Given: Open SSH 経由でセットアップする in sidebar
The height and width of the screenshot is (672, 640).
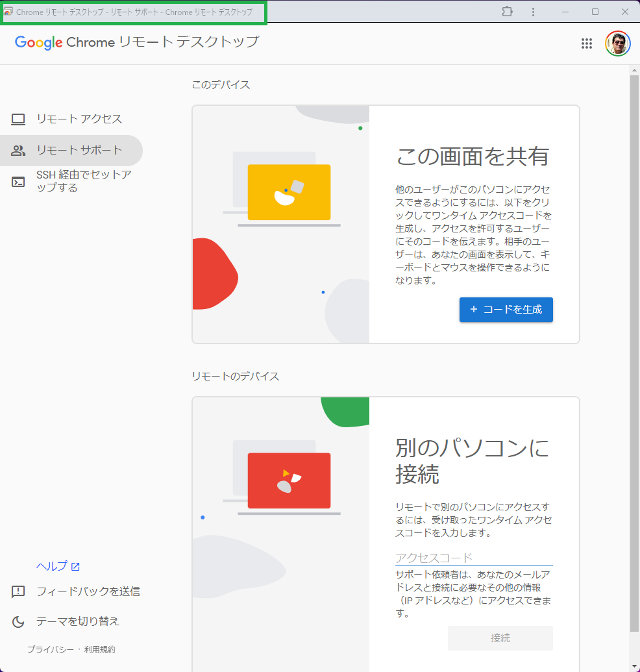Looking at the screenshot, I should click(x=71, y=182).
